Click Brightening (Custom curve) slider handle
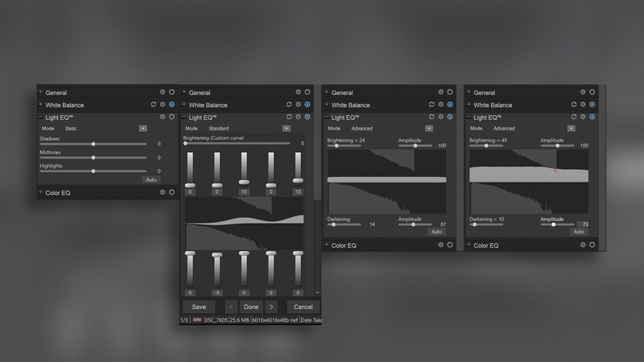The width and height of the screenshot is (644, 362). click(x=186, y=143)
